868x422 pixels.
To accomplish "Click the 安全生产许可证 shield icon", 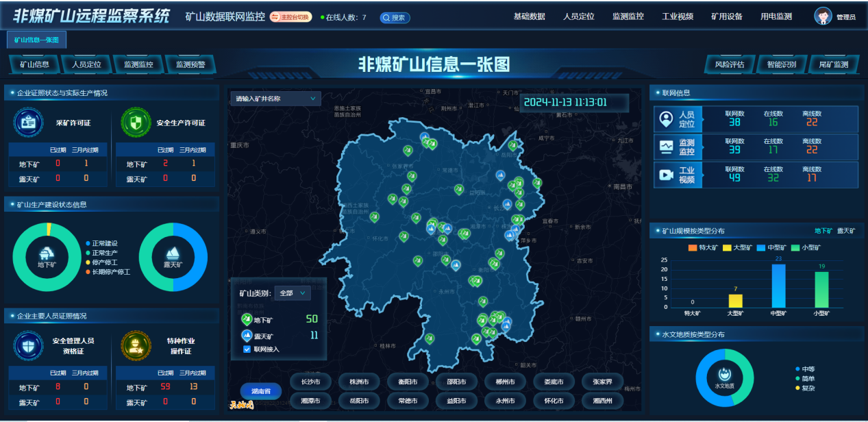I will tap(135, 123).
